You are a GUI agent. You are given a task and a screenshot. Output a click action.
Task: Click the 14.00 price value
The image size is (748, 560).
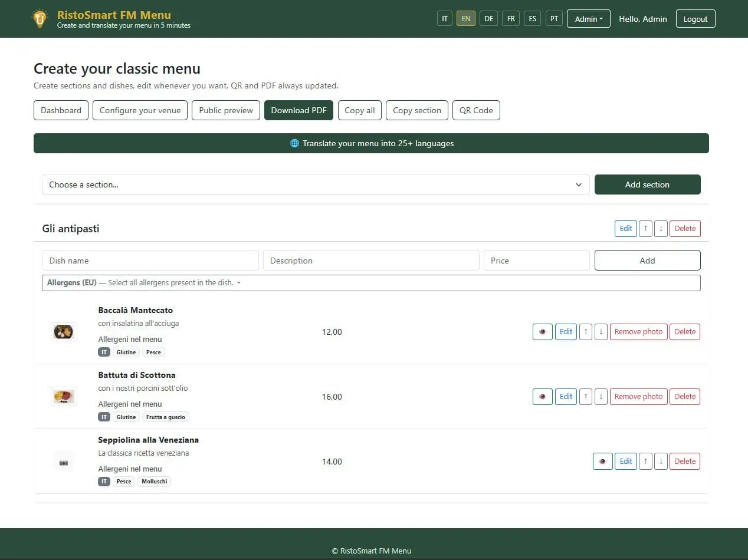point(332,462)
